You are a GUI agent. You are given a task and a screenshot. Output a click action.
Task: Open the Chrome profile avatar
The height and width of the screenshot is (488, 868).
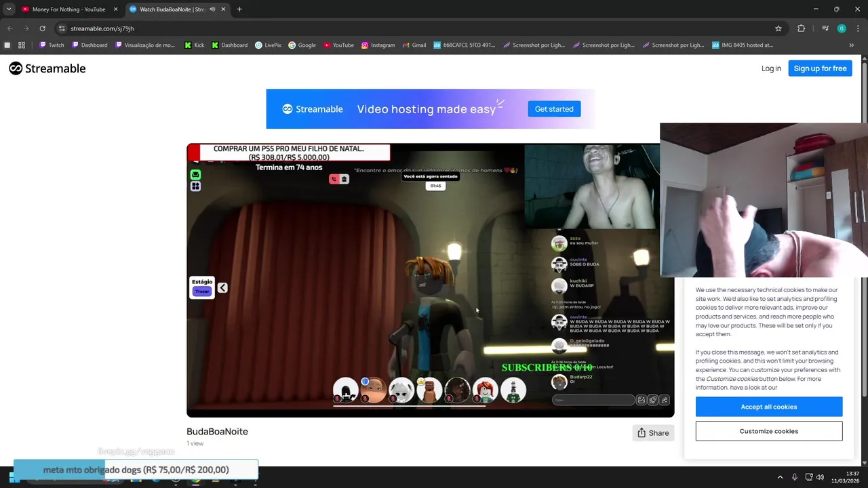tap(842, 28)
